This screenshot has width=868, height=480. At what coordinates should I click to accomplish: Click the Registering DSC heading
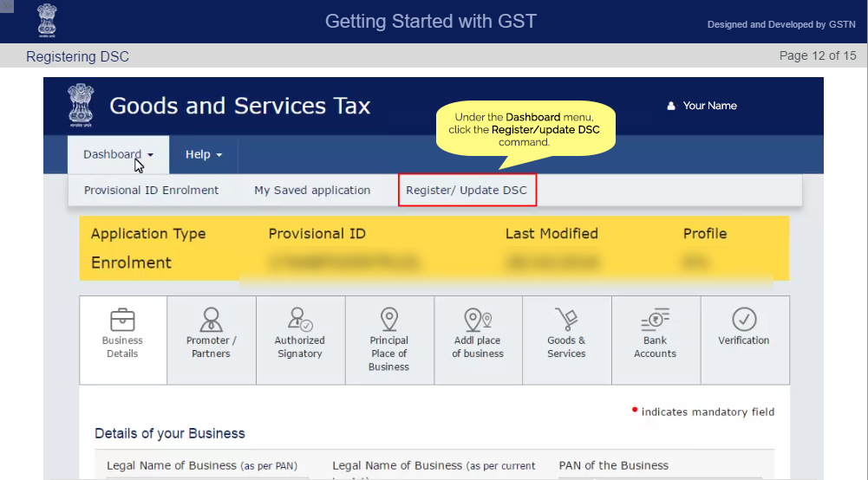pyautogui.click(x=77, y=57)
